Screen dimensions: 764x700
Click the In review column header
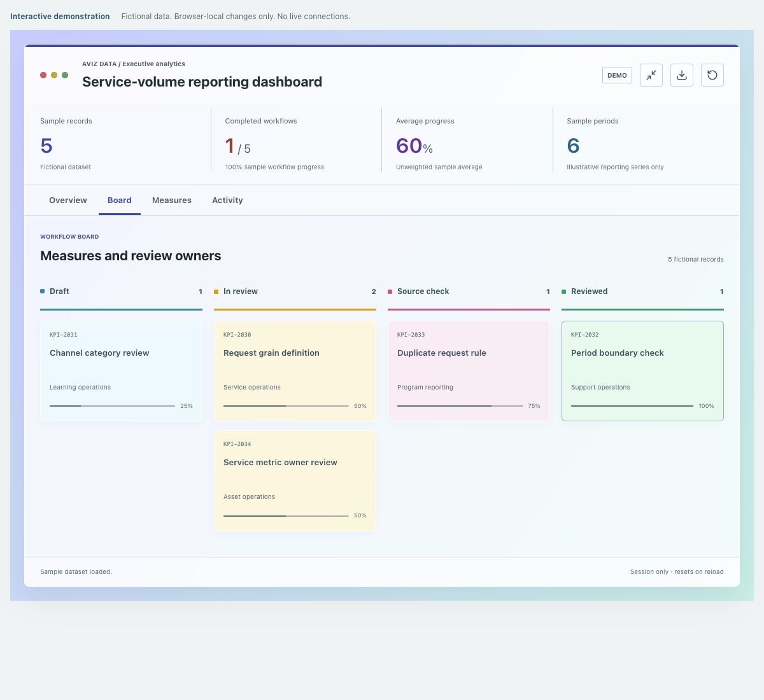point(295,291)
